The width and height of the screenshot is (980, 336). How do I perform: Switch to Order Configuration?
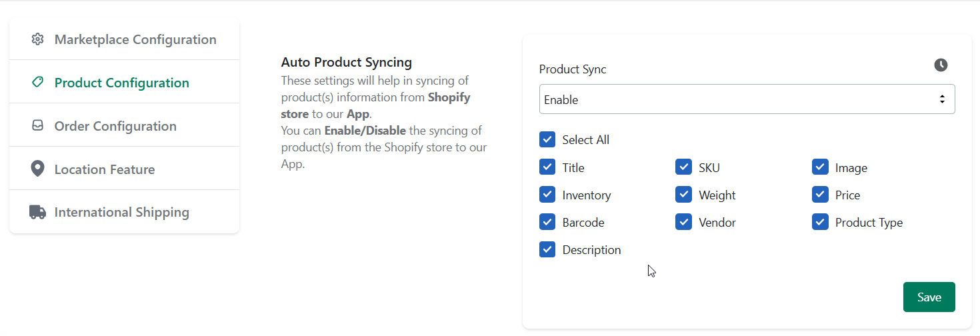coord(124,126)
